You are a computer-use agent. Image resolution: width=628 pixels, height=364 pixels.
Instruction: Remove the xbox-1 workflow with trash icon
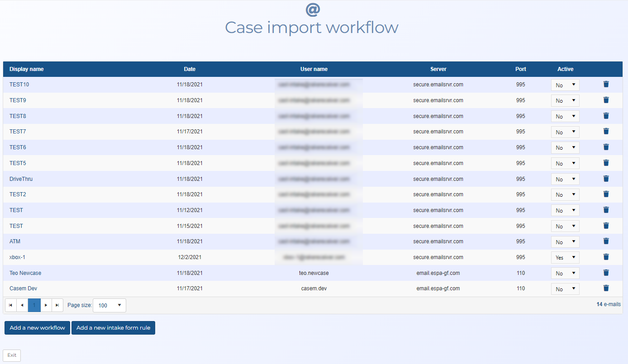pos(606,257)
